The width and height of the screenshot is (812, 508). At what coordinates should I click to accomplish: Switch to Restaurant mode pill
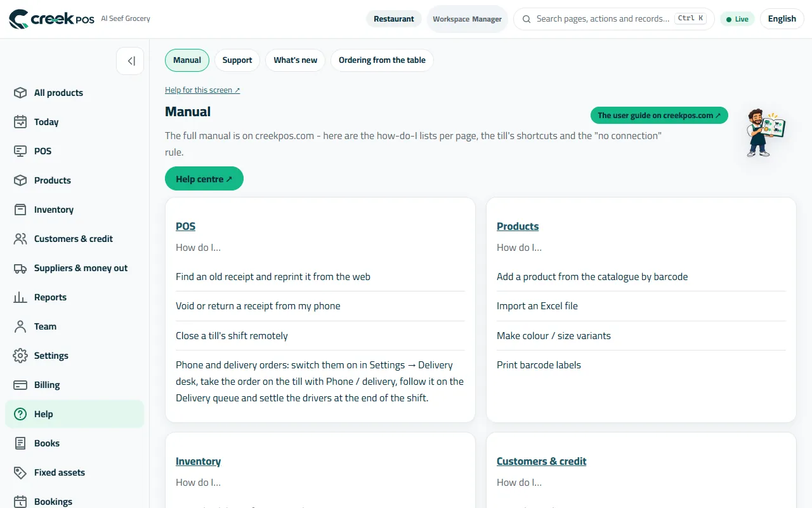(x=393, y=19)
